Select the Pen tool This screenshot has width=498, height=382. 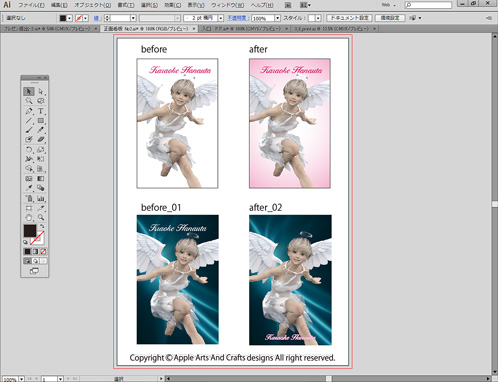(29, 111)
